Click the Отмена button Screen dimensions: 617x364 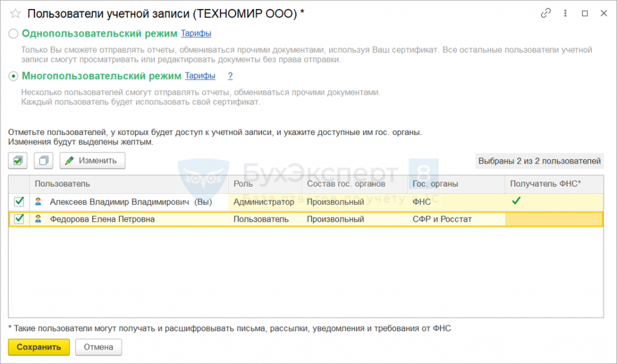point(98,347)
